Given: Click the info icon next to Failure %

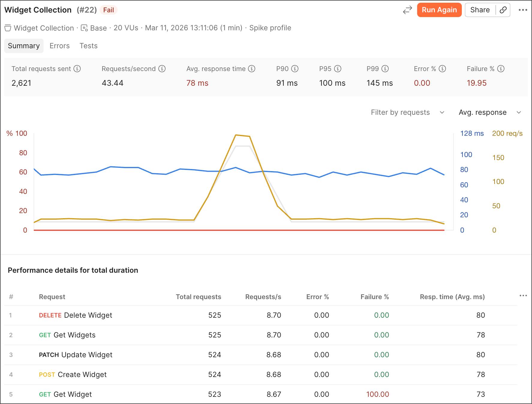Looking at the screenshot, I should 500,69.
